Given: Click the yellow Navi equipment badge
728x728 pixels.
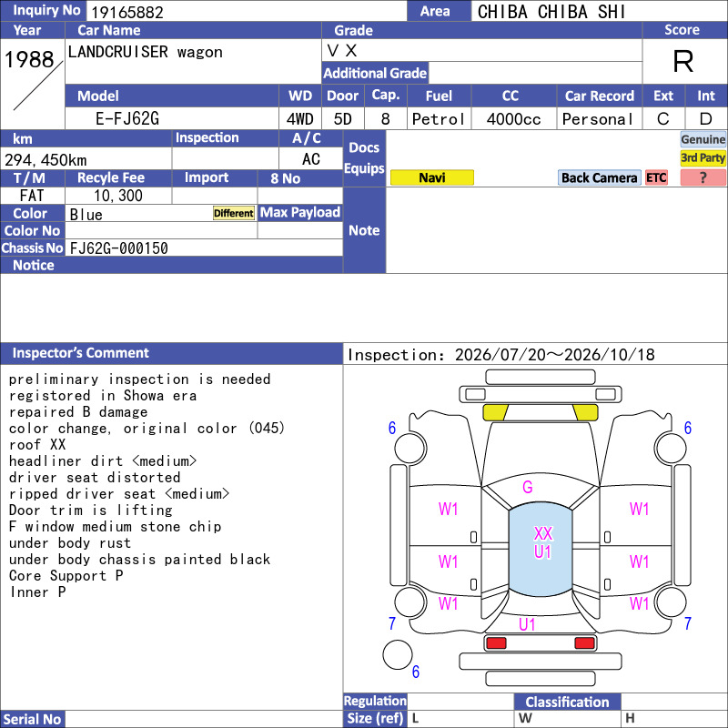Looking at the screenshot, I should pyautogui.click(x=431, y=177).
